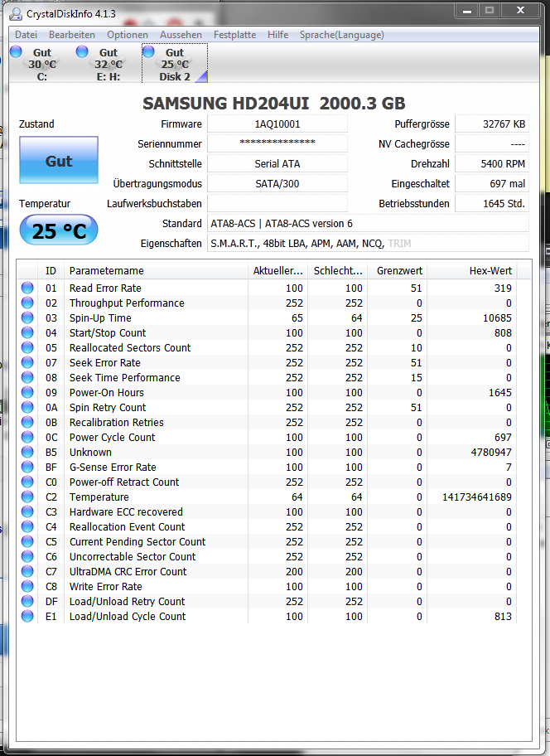Screen dimensions: 550x756
Task: Open the Datei menu
Action: coord(26,35)
